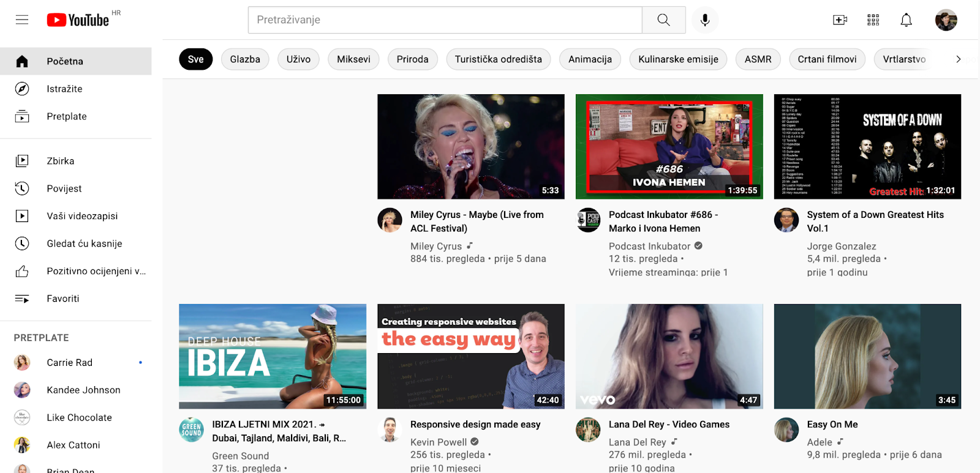980x473 pixels.
Task: Open Miley Cyrus channel avatar
Action: (x=390, y=220)
